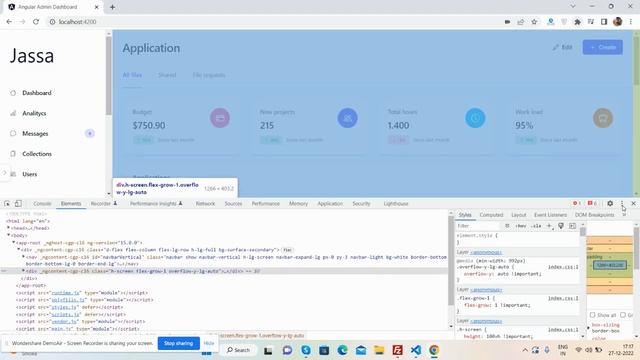
Task: Collapse the d-flex flex-column div node
Action: click(x=18, y=249)
